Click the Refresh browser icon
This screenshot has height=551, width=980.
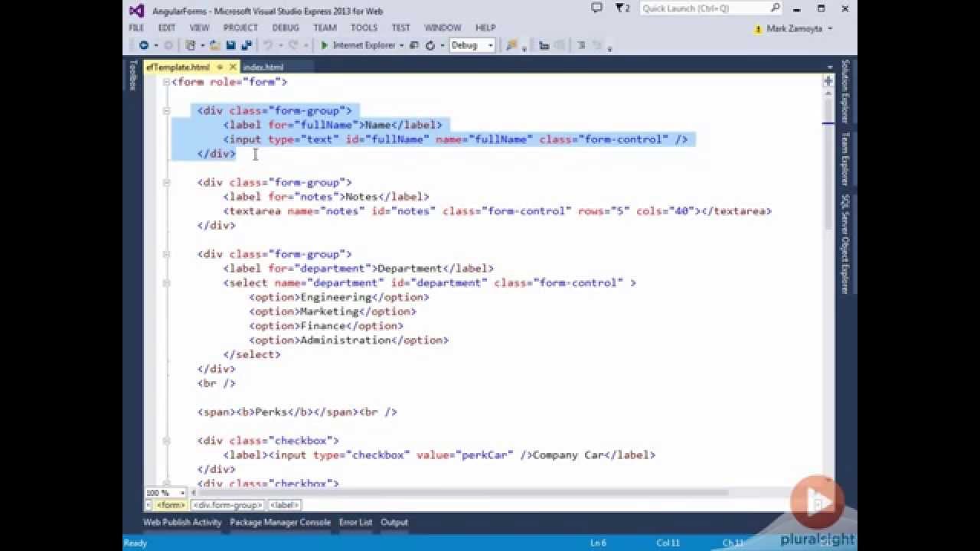point(430,45)
